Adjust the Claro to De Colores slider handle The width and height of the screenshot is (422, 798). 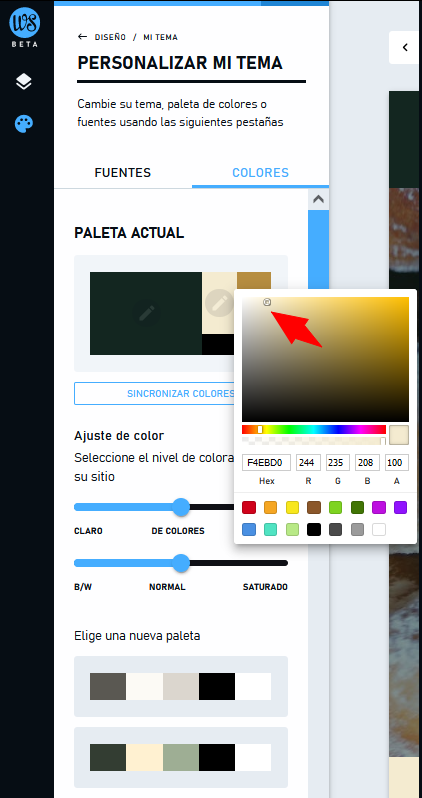tap(181, 507)
